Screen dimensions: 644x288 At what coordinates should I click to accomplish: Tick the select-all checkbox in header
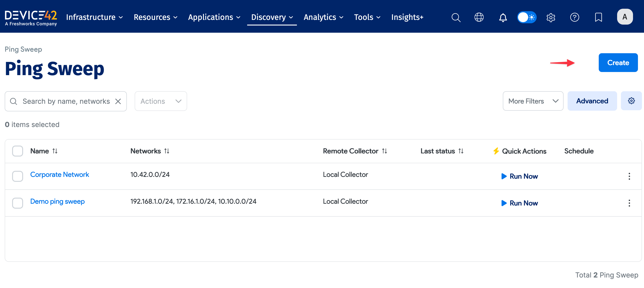(17, 151)
